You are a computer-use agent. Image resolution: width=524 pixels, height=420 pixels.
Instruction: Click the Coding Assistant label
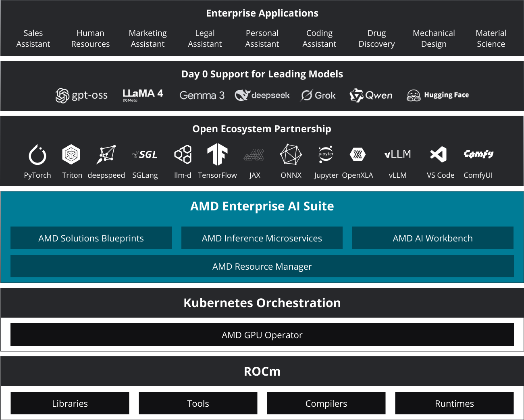point(319,38)
